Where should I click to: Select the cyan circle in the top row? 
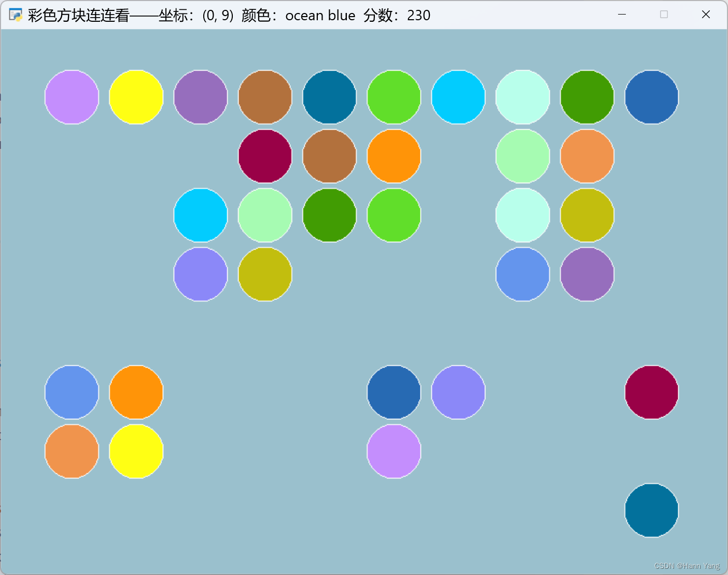coord(458,97)
